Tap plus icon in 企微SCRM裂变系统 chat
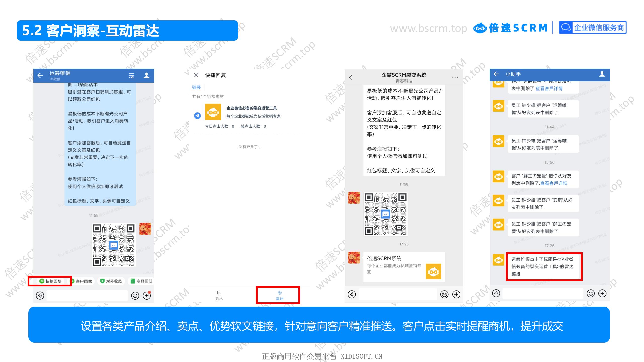This screenshot has height=362, width=644. tap(456, 294)
